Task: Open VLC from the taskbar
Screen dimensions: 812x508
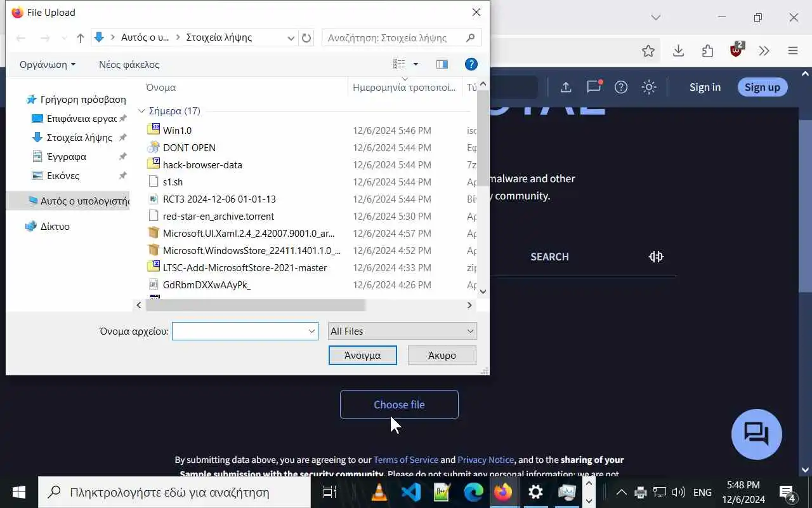Action: [x=379, y=492]
